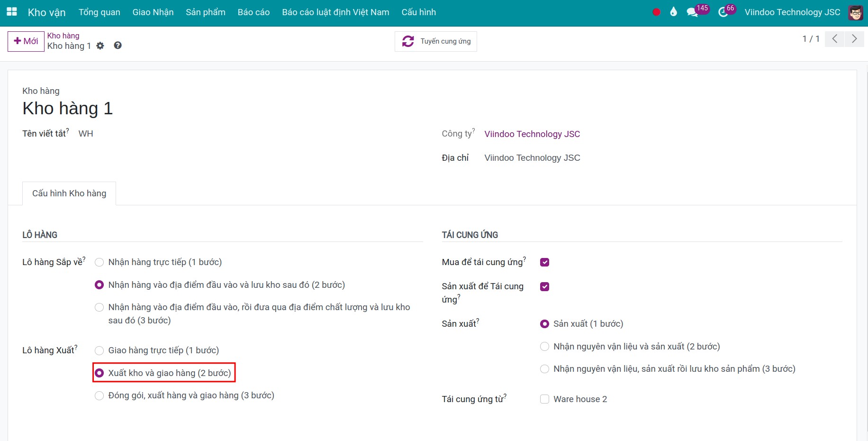Click the question mark help icon
868x441 pixels.
[118, 46]
